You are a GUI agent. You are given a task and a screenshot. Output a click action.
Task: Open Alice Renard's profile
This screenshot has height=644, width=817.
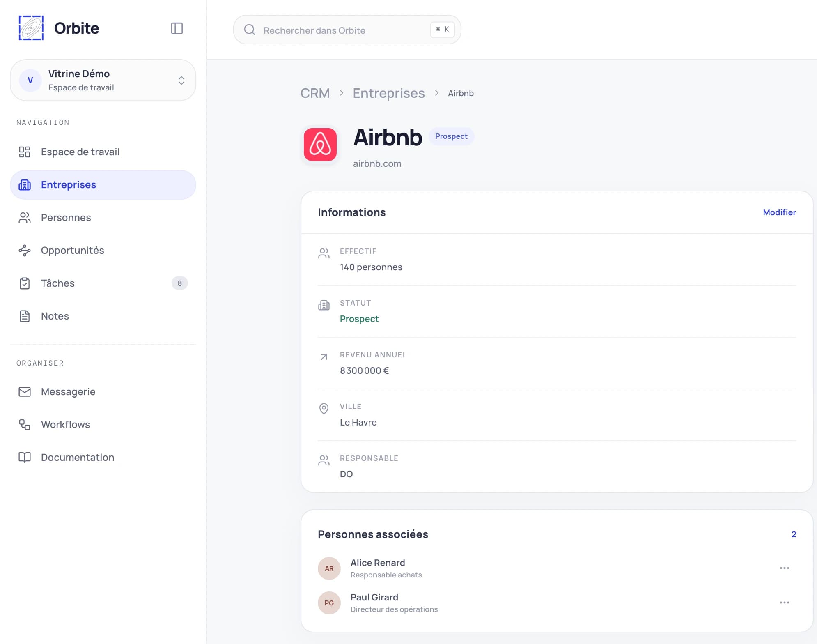coord(378,563)
